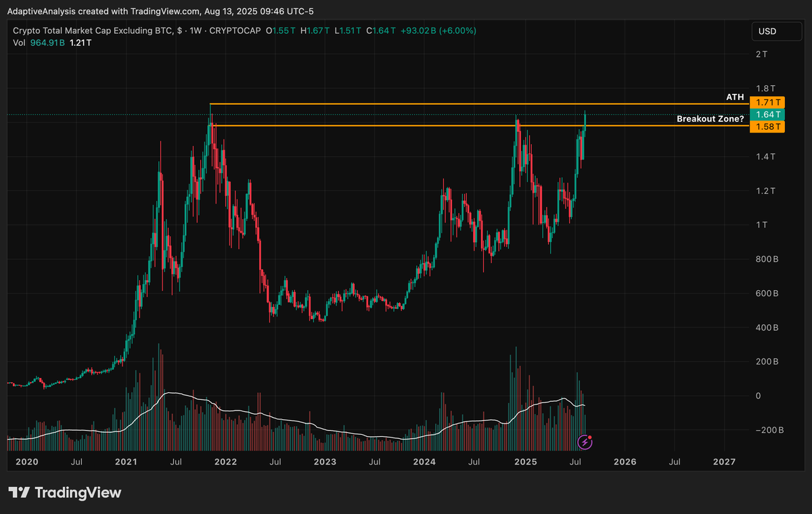This screenshot has width=812, height=514.
Task: Open the USD currency selector
Action: (776, 31)
